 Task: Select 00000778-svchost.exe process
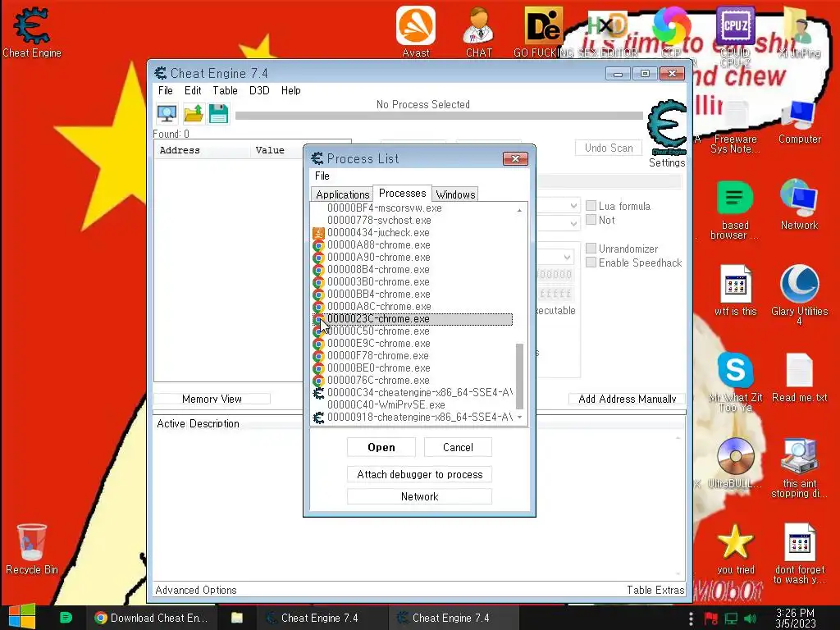(413, 220)
